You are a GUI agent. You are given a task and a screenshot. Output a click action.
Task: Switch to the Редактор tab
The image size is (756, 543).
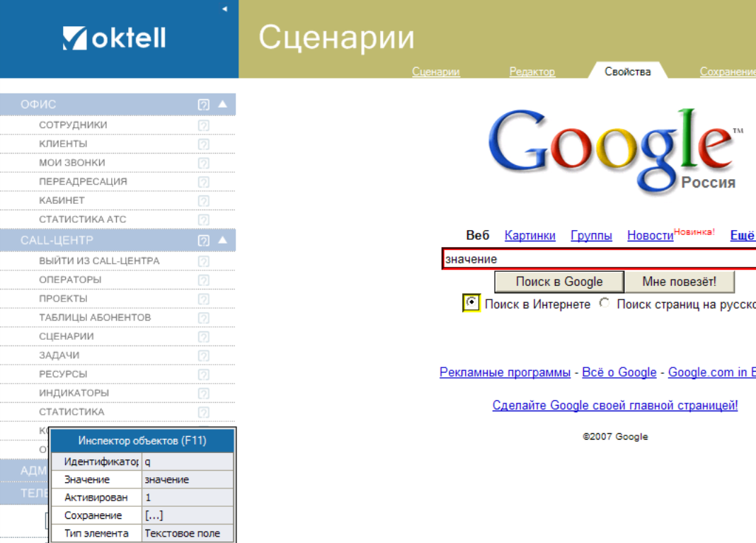click(x=532, y=72)
